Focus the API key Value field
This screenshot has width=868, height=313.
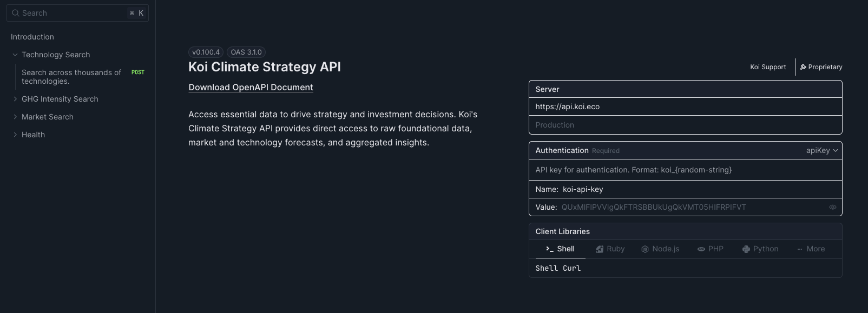tap(693, 207)
